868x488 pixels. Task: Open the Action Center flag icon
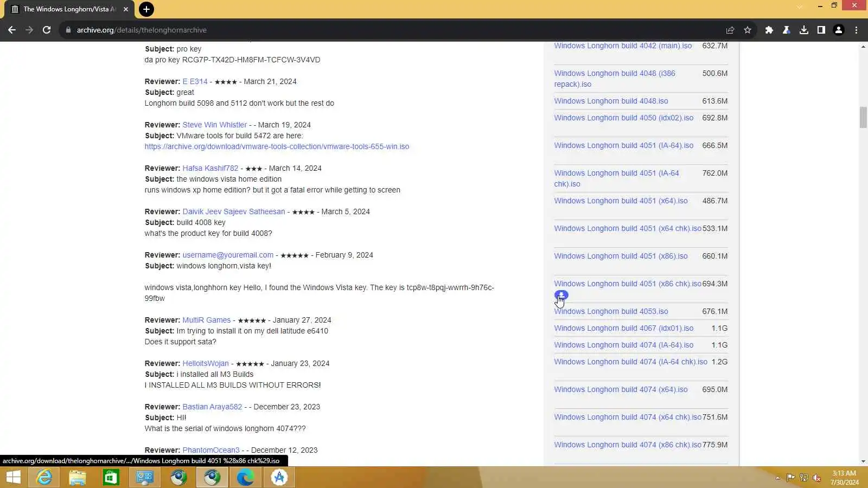(x=790, y=478)
